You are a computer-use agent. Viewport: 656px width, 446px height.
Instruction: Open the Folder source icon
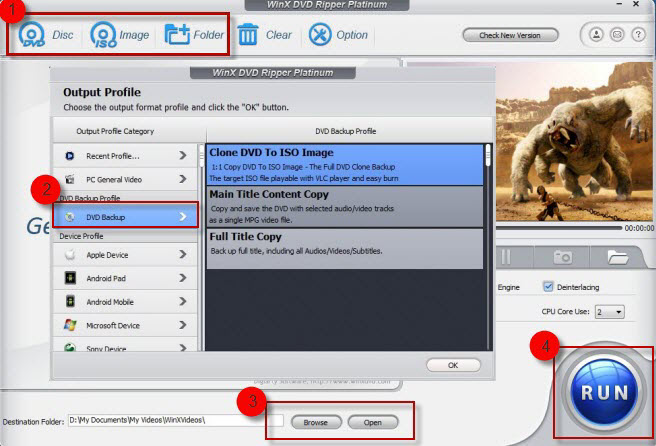click(x=177, y=34)
